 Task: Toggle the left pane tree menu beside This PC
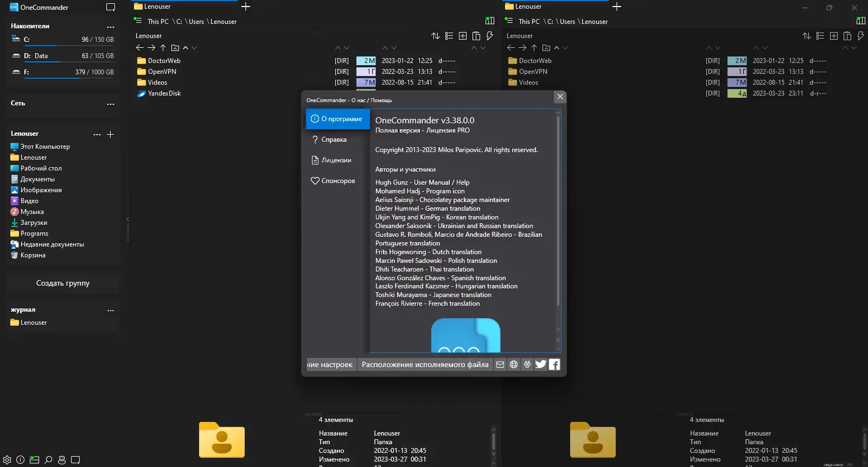coord(138,21)
